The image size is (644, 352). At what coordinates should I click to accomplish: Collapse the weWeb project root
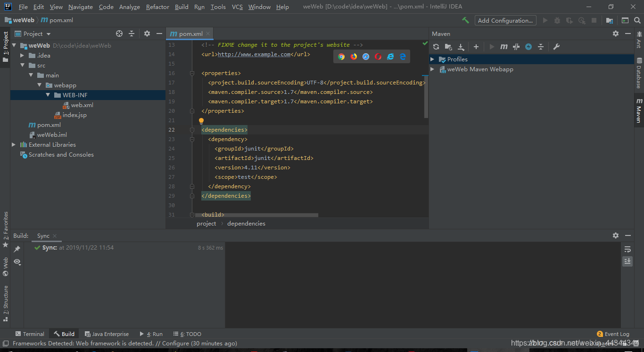(14, 45)
